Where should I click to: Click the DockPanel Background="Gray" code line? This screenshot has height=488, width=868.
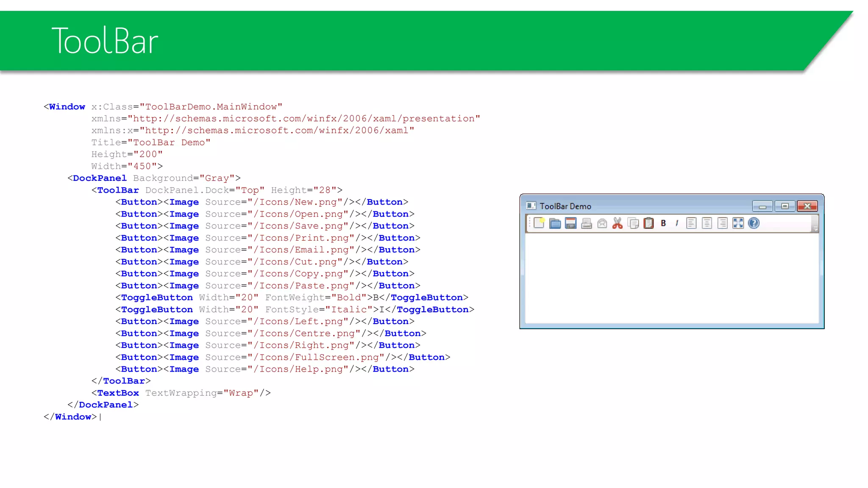tap(154, 178)
